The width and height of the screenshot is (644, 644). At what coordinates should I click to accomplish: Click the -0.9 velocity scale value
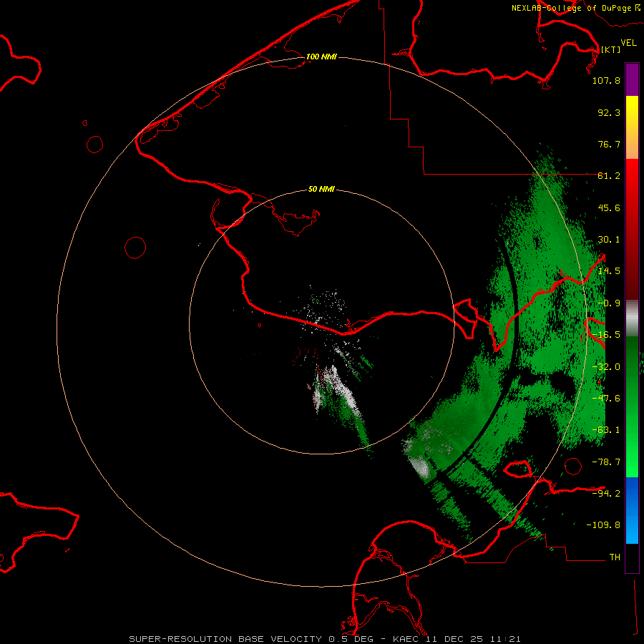point(609,303)
